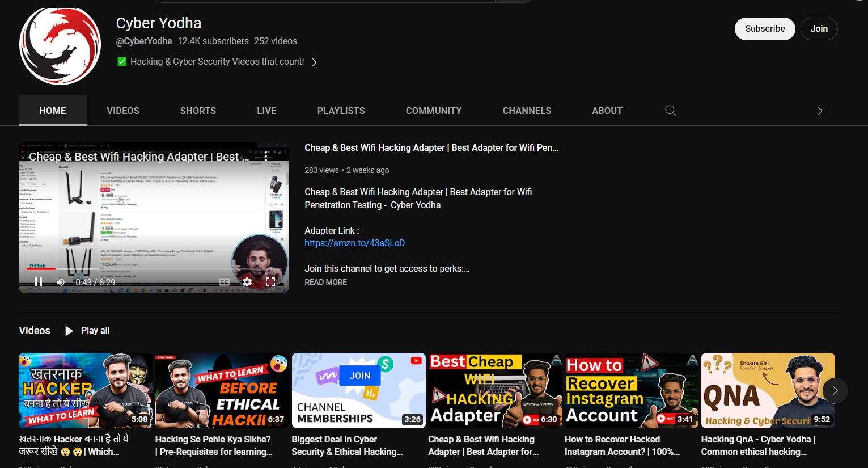
Task: Mute the video player audio
Action: [x=60, y=281]
